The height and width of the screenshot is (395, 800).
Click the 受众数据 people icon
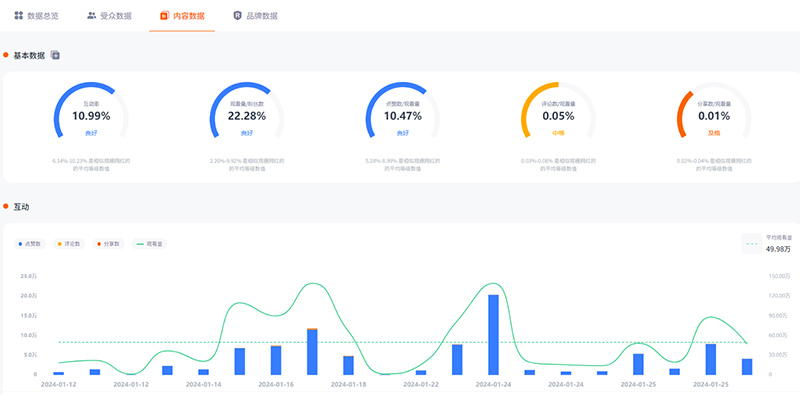(x=91, y=15)
